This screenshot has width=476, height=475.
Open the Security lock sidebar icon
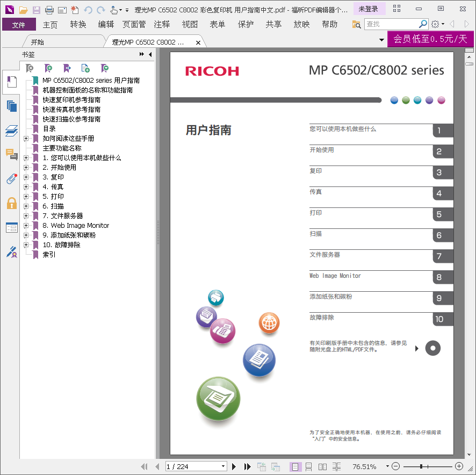pos(11,203)
